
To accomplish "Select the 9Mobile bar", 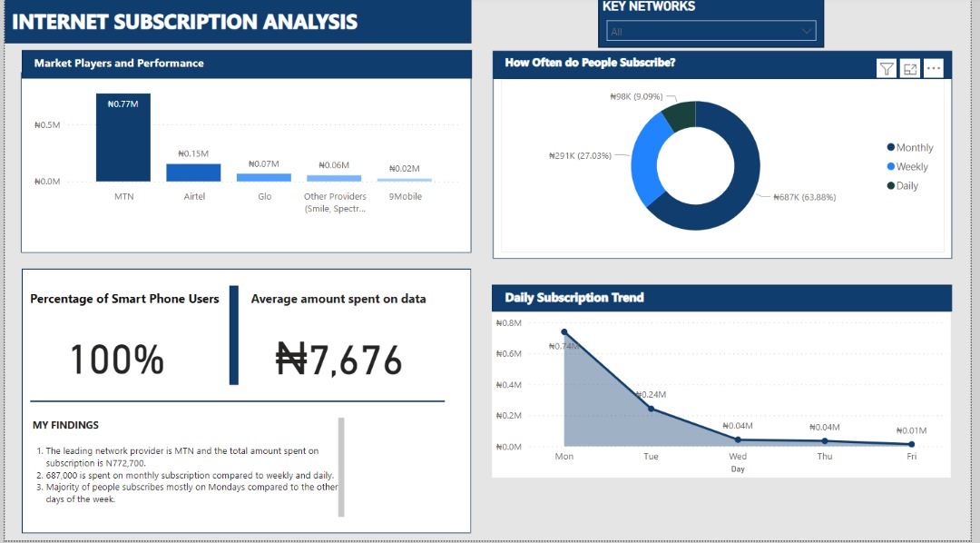I will 405,180.
